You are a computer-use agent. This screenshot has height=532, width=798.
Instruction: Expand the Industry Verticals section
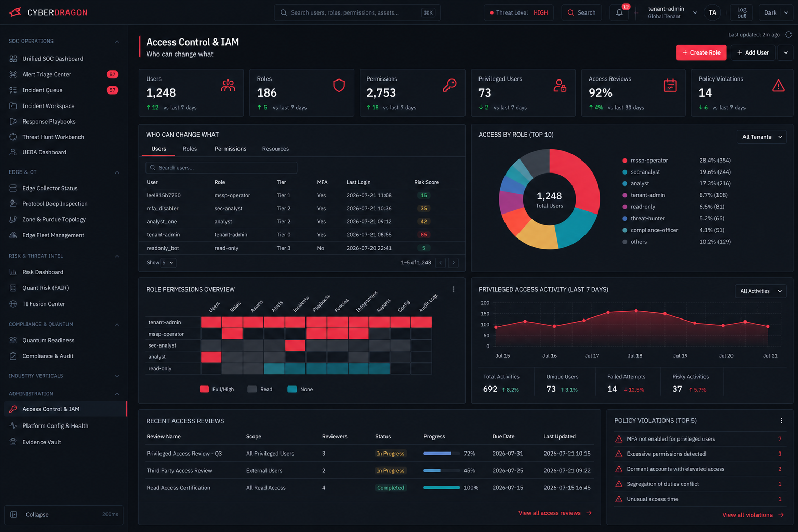[x=117, y=376]
